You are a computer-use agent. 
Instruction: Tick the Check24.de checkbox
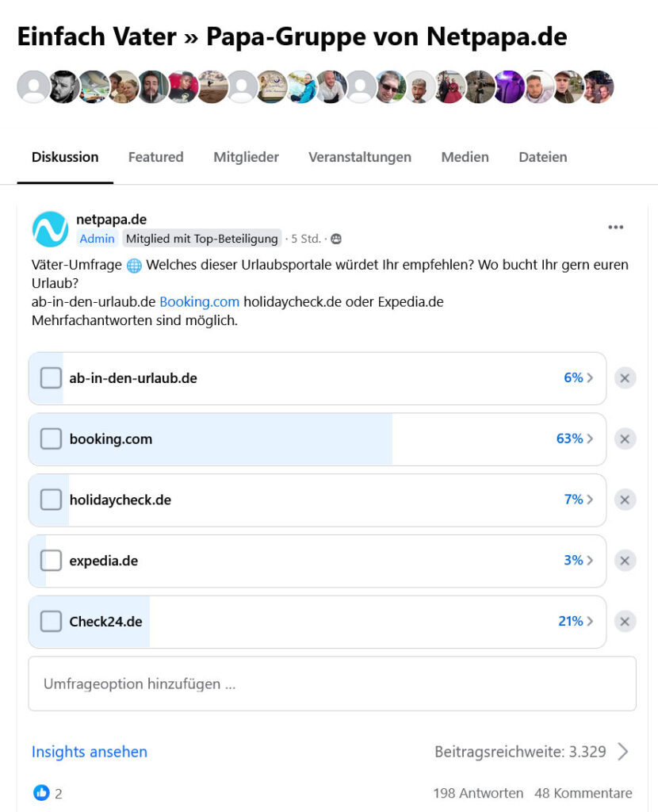tap(51, 621)
